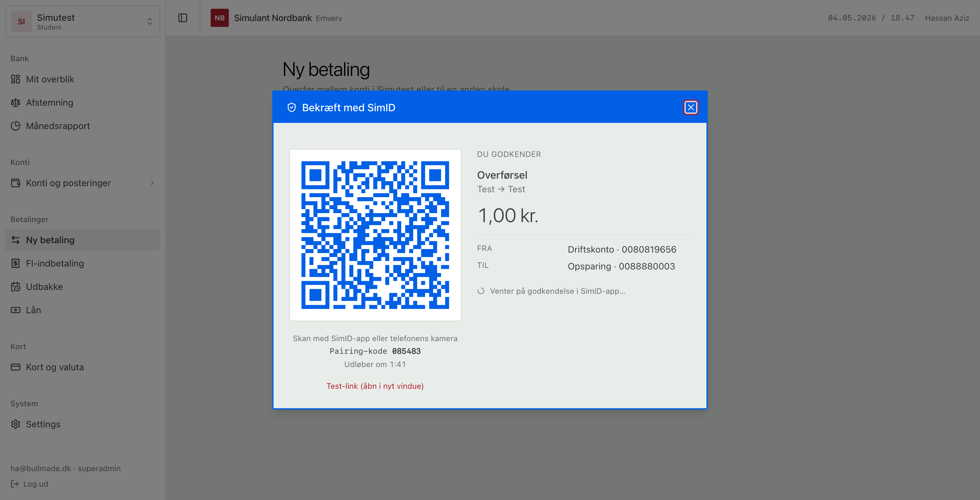980x500 pixels.
Task: Click the Test → Test transfer description
Action: point(501,189)
